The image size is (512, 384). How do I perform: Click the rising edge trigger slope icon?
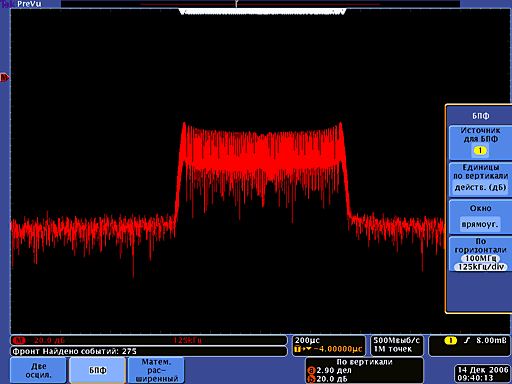467,340
